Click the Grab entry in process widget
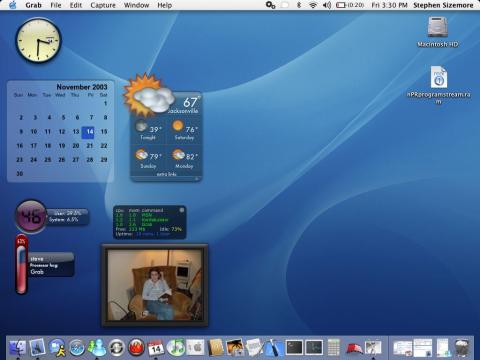Viewport: 480px width, 360px height. point(37,272)
